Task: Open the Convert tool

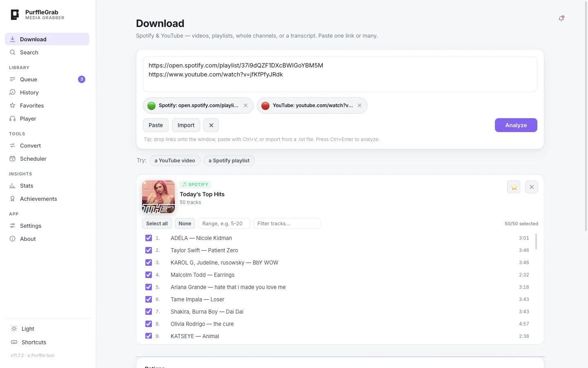Action: [x=47, y=146]
